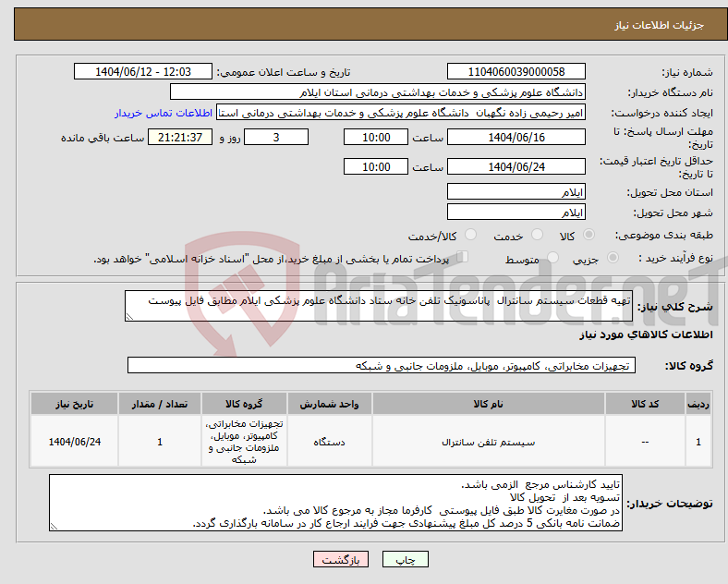Click the price validity time 10:00 field
The height and width of the screenshot is (584, 728).
click(376, 166)
